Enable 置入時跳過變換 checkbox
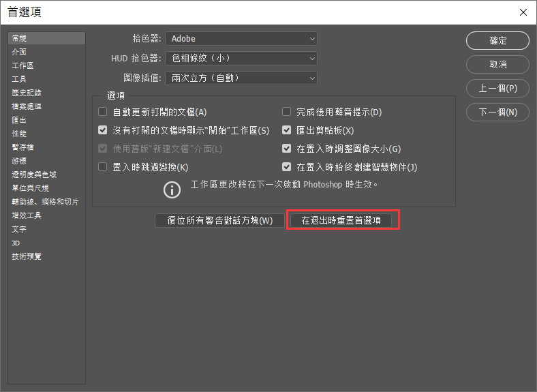This screenshot has width=537, height=392. pyautogui.click(x=103, y=167)
